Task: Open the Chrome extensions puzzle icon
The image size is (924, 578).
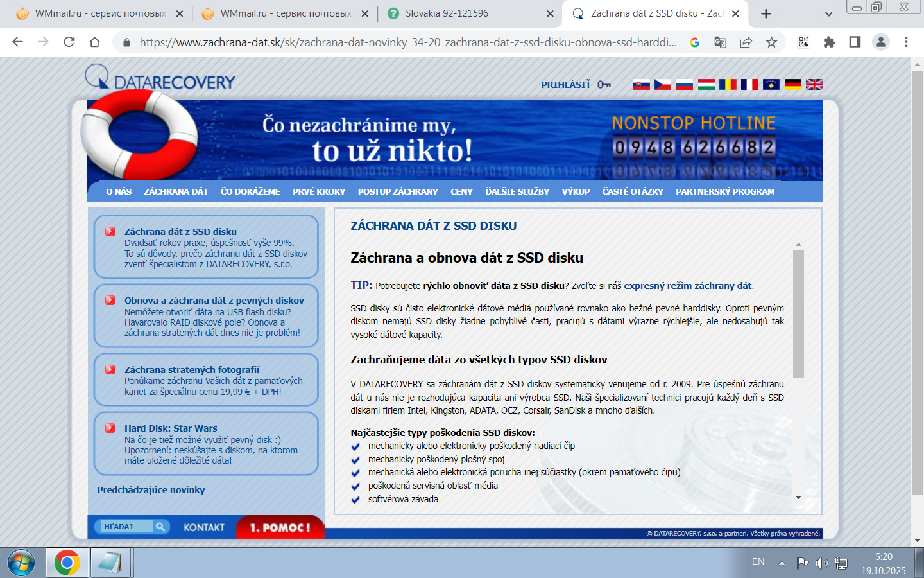Action: coord(829,42)
